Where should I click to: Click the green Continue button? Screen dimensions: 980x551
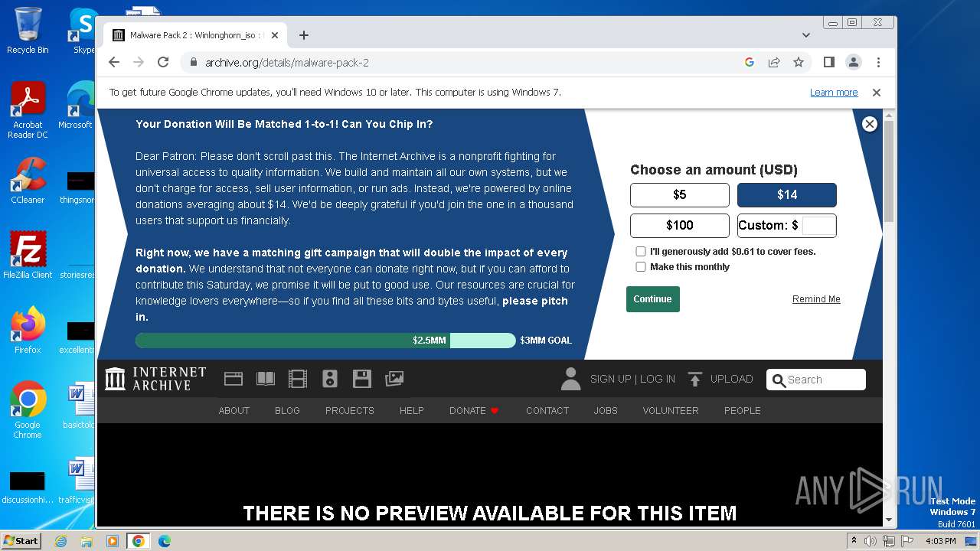pyautogui.click(x=653, y=299)
